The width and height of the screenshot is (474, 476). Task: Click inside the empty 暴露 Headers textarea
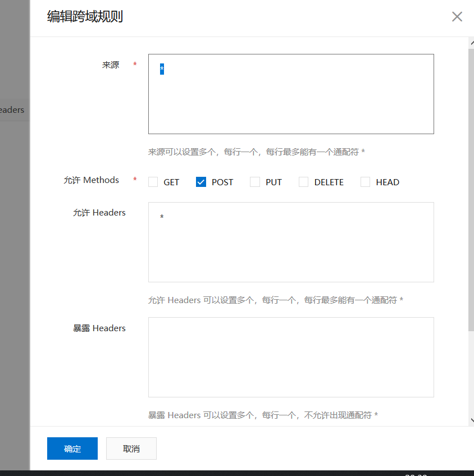point(291,356)
